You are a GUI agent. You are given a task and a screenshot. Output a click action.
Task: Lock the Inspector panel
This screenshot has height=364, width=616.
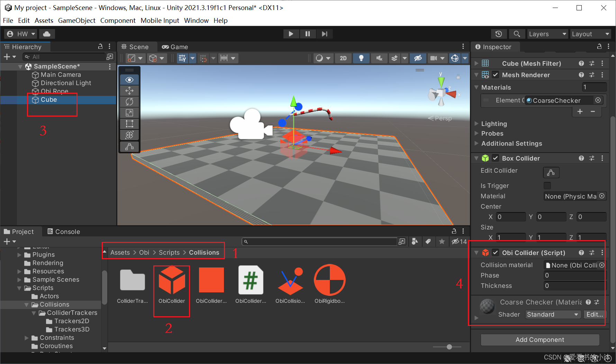(x=599, y=46)
